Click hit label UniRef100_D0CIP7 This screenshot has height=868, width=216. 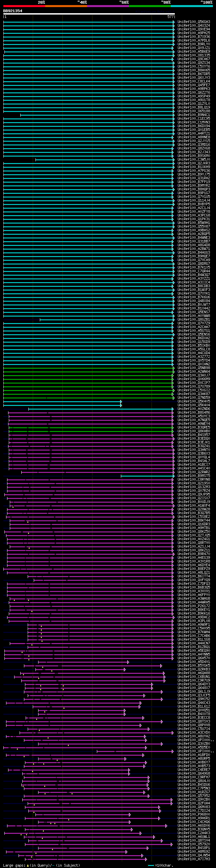[x=194, y=383]
